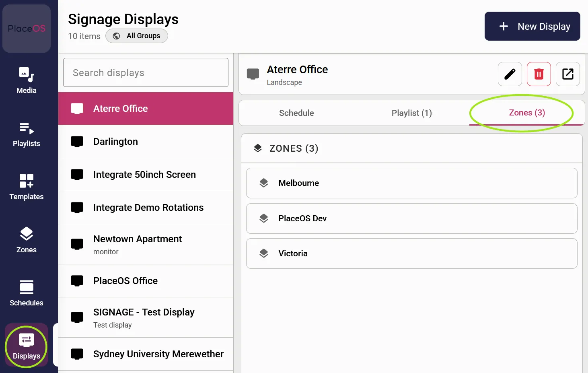This screenshot has height=373, width=588.
Task: Click the ZONES (3) header layers icon
Action: 258,148
